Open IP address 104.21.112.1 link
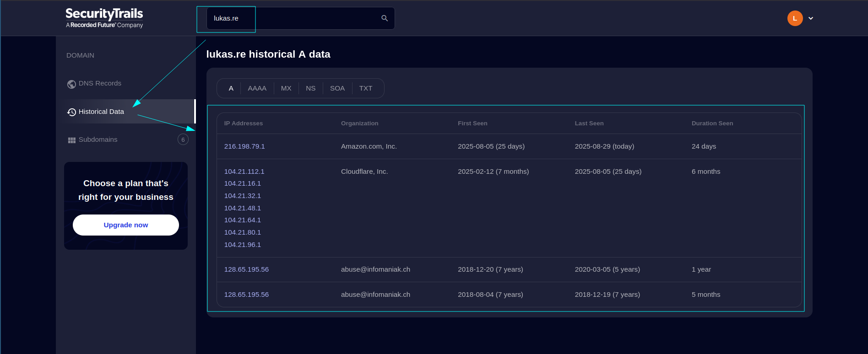868x354 pixels. 244,172
